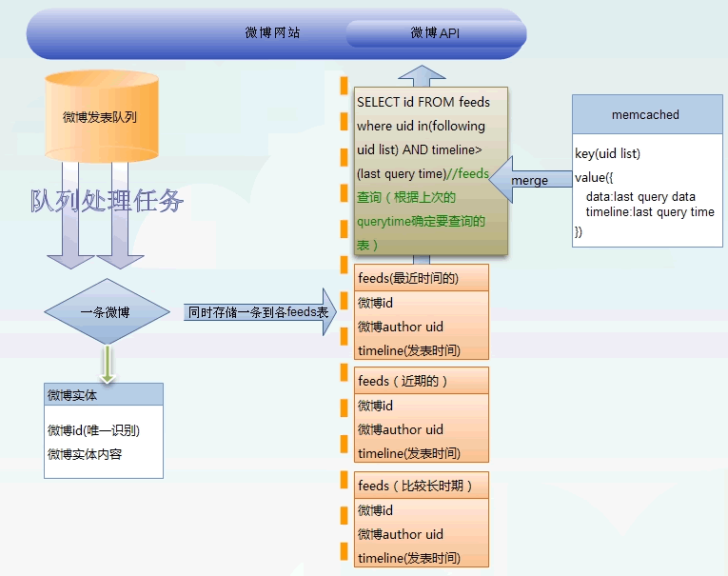The image size is (728, 576).
Task: Click 微博author uid under feeds（近期的）
Action: pos(401,429)
